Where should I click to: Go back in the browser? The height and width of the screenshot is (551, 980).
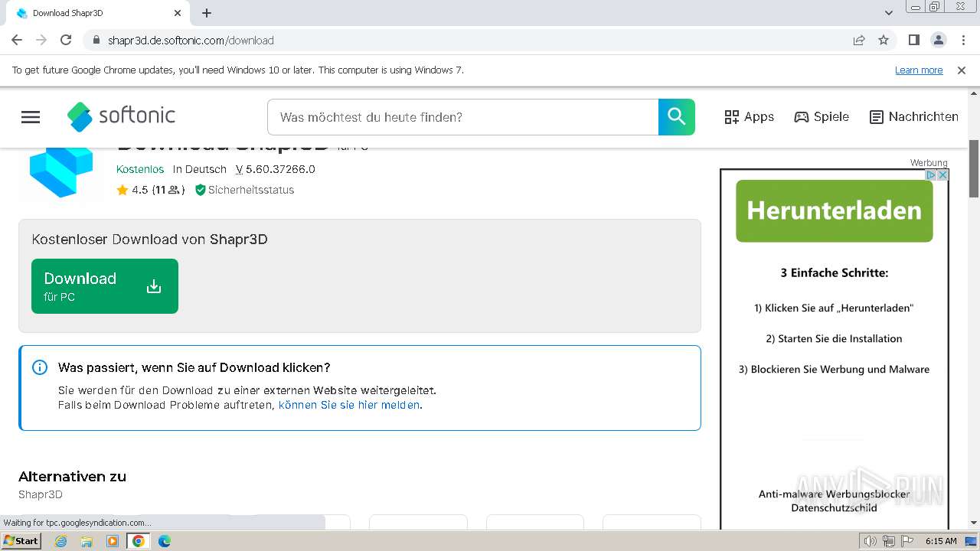point(17,40)
